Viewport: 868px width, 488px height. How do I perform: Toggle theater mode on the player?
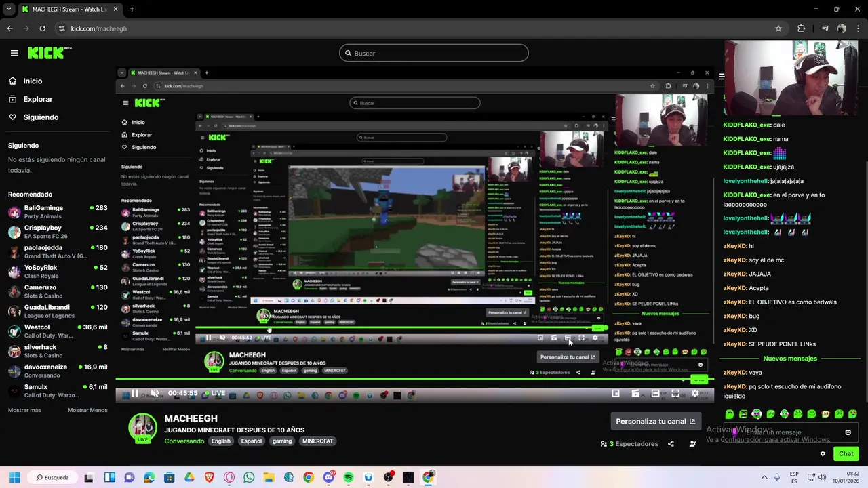[655, 393]
